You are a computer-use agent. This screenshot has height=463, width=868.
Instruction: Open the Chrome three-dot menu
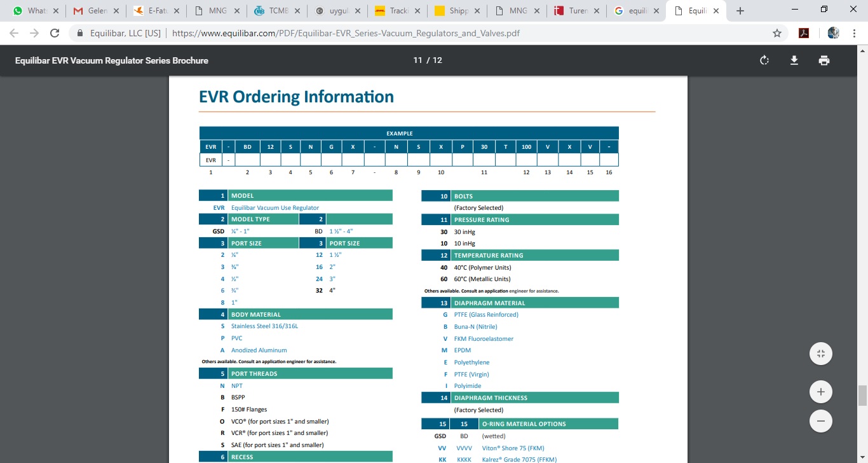point(854,33)
